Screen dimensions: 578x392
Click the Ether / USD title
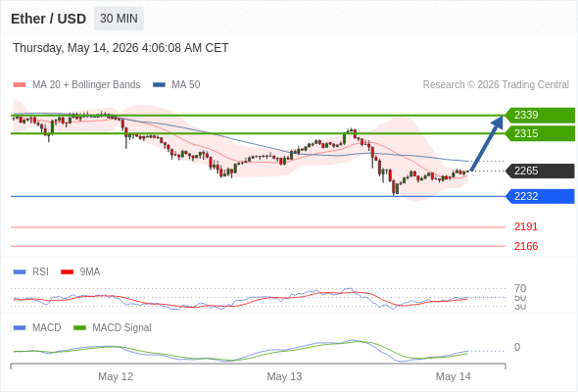[48, 19]
